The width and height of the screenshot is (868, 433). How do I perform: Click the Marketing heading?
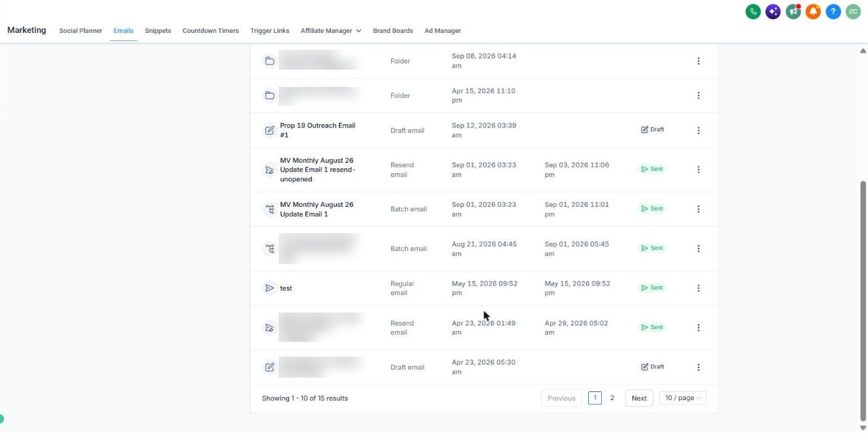coord(27,30)
